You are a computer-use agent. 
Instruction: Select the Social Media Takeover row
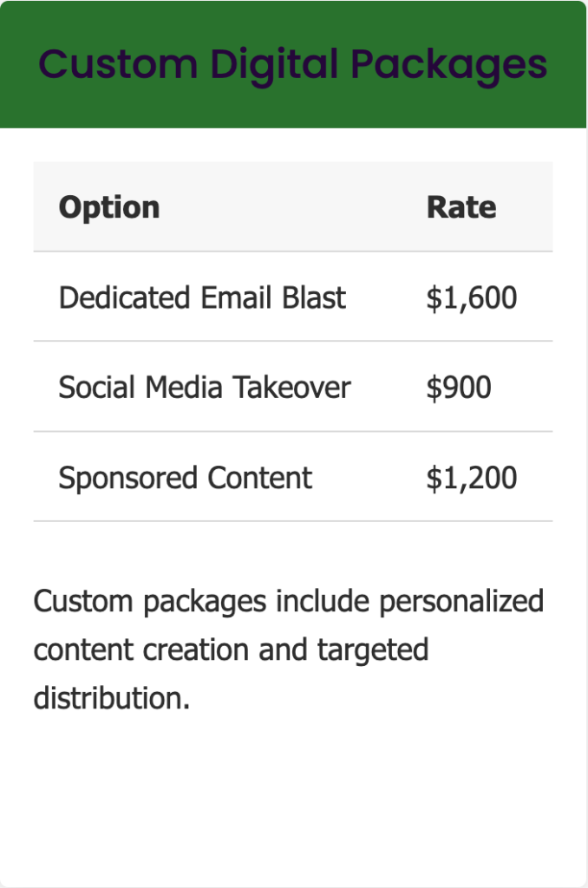pos(293,387)
